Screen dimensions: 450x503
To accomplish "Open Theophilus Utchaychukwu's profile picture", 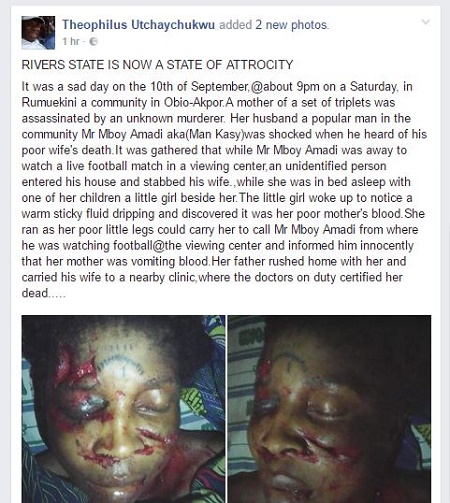I will tap(38, 33).
